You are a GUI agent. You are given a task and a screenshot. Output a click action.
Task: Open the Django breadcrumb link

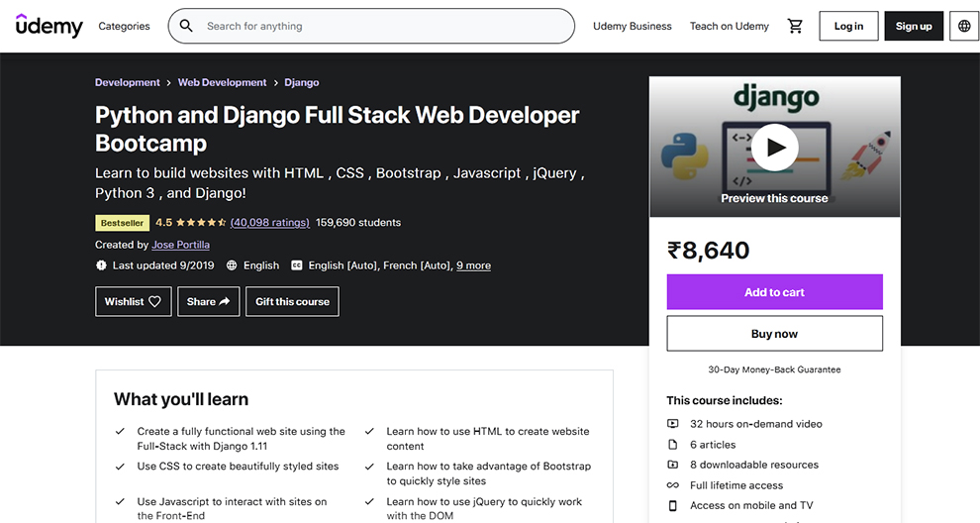[x=301, y=82]
